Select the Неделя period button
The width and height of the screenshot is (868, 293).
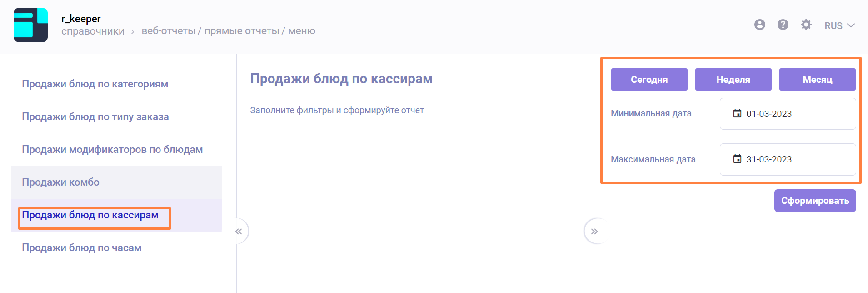point(733,80)
